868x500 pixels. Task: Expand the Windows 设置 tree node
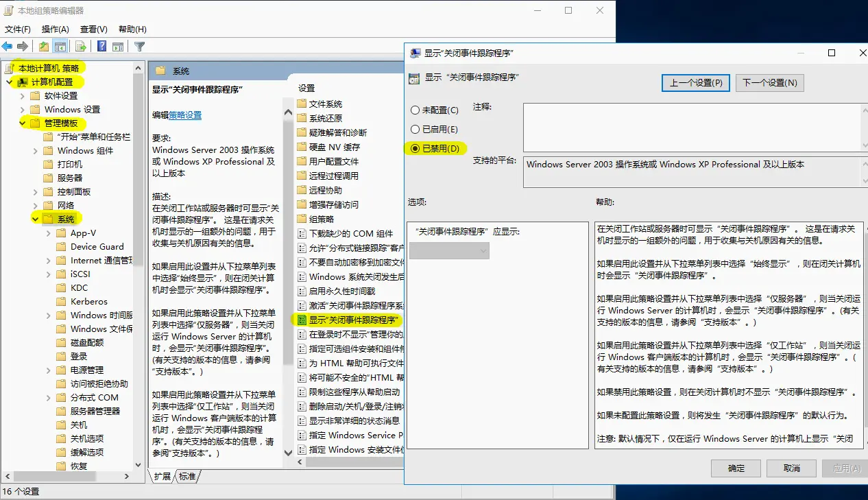22,109
